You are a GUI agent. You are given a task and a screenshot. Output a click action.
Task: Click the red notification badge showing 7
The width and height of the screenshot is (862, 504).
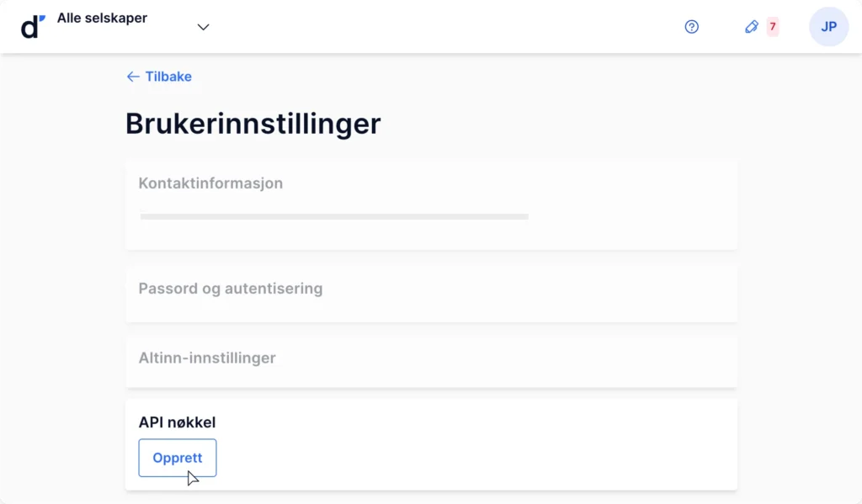pos(773,26)
